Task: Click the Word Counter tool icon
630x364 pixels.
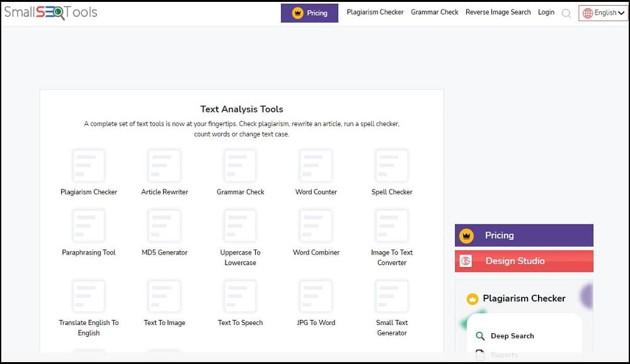Action: click(316, 166)
